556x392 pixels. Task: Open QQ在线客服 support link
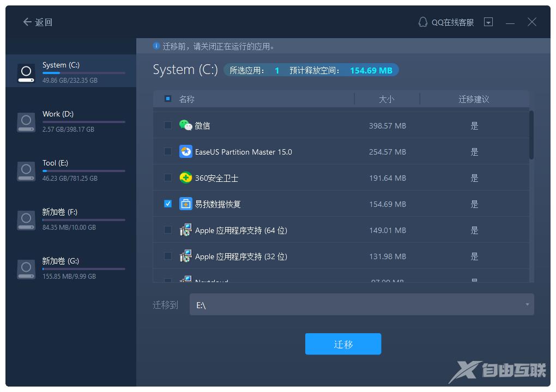[x=452, y=22]
